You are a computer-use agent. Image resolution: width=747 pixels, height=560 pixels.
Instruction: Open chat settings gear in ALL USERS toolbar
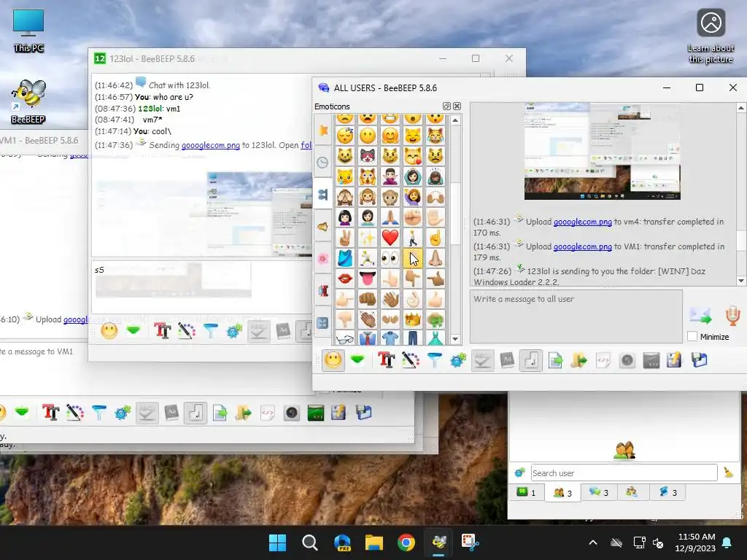click(x=458, y=360)
